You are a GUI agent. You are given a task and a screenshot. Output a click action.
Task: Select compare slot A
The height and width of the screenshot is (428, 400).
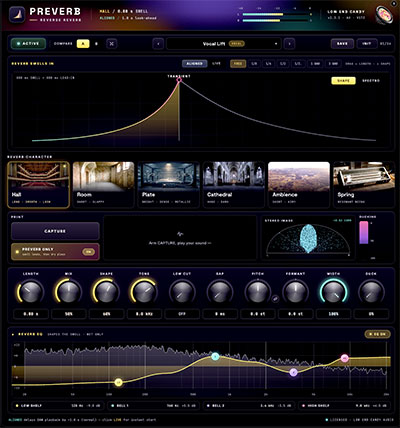(83, 44)
